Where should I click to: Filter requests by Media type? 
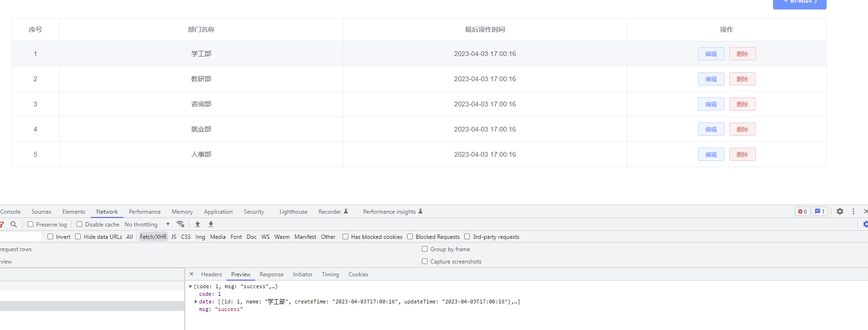point(218,237)
